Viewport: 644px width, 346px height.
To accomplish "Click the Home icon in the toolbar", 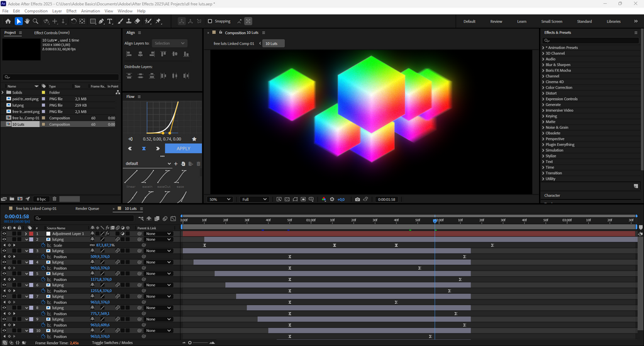I will 8,21.
